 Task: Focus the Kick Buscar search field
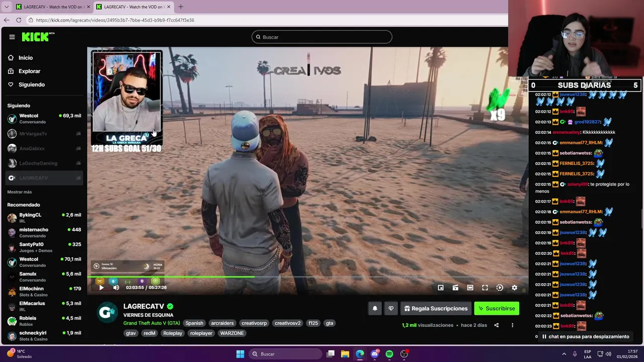click(322, 37)
